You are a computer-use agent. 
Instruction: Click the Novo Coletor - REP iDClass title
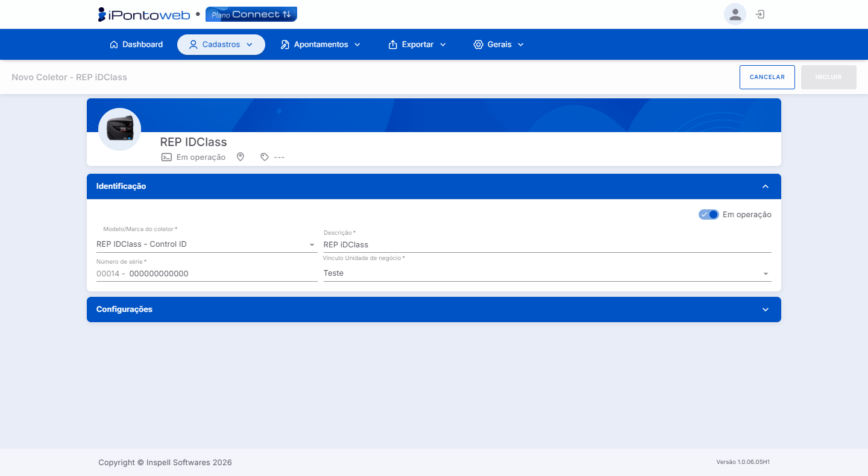point(69,77)
